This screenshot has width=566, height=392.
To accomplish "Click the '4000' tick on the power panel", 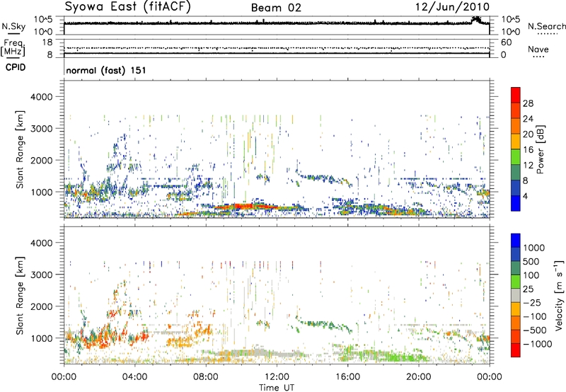I will 41,97.
